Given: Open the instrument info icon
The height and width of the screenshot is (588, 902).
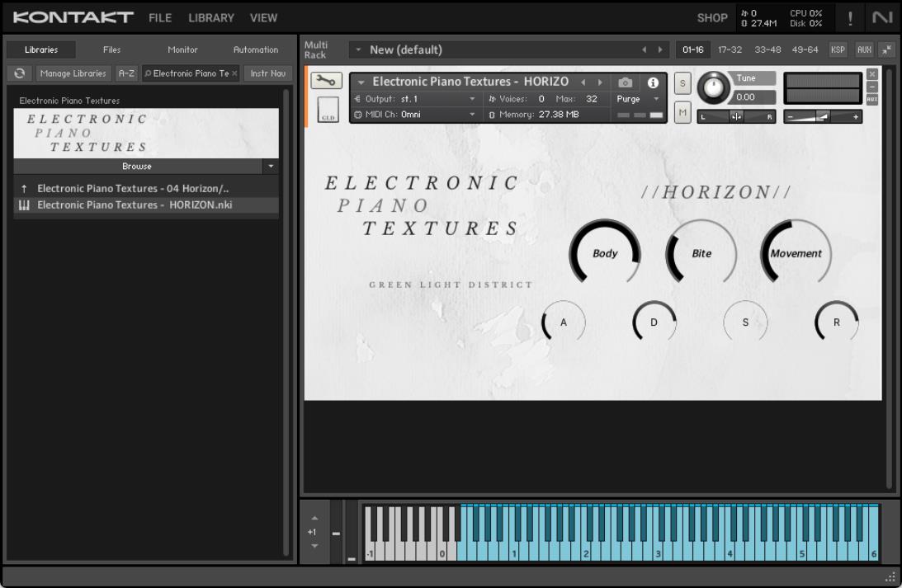Looking at the screenshot, I should coord(653,82).
